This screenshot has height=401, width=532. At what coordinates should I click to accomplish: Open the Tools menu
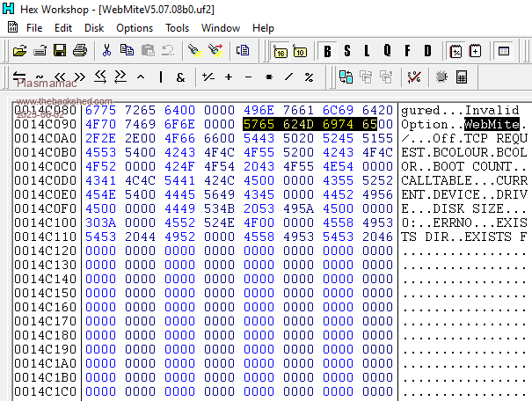(x=177, y=28)
